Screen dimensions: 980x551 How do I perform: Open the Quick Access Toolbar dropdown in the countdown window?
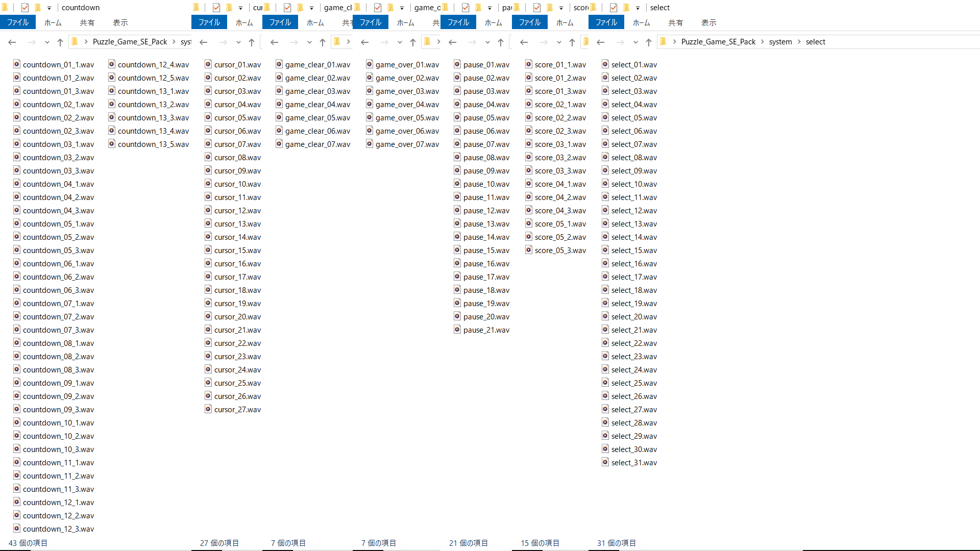[50, 8]
